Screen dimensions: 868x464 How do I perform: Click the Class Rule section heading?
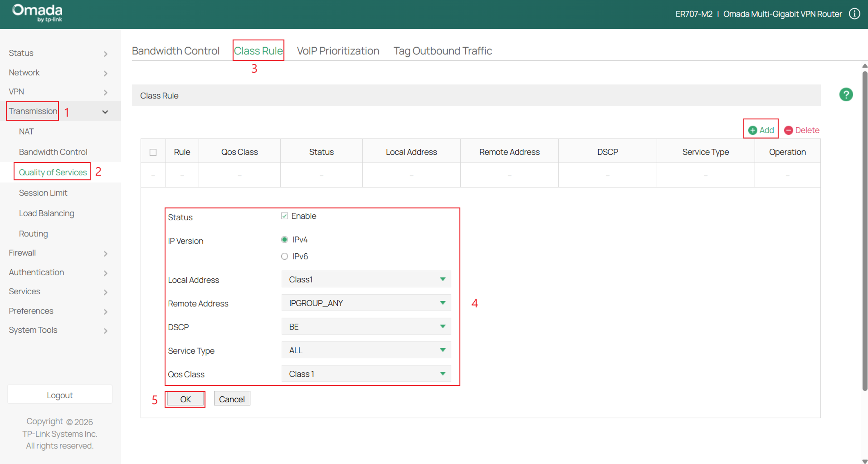pyautogui.click(x=159, y=95)
